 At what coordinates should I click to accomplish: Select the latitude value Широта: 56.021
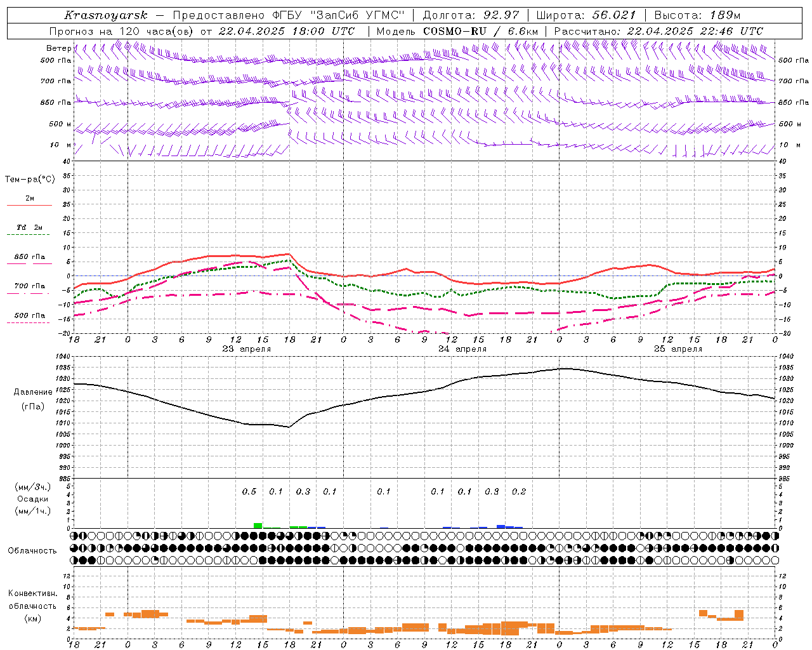click(586, 15)
